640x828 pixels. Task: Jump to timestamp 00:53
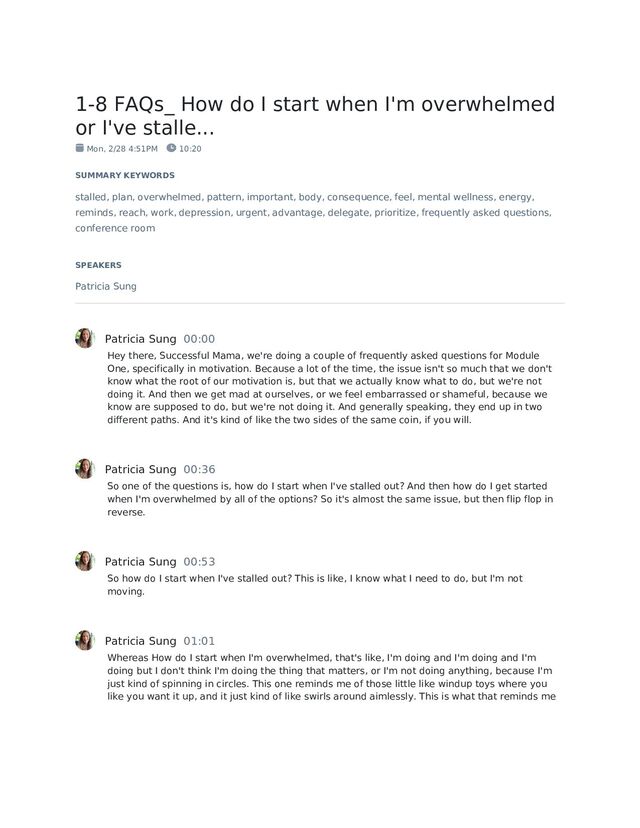click(x=199, y=562)
